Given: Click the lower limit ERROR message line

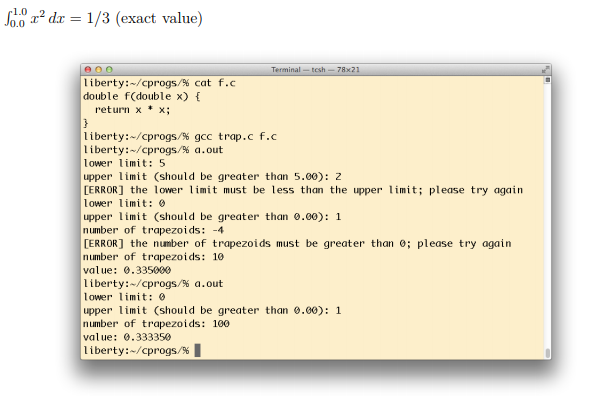Looking at the screenshot, I should (303, 190).
